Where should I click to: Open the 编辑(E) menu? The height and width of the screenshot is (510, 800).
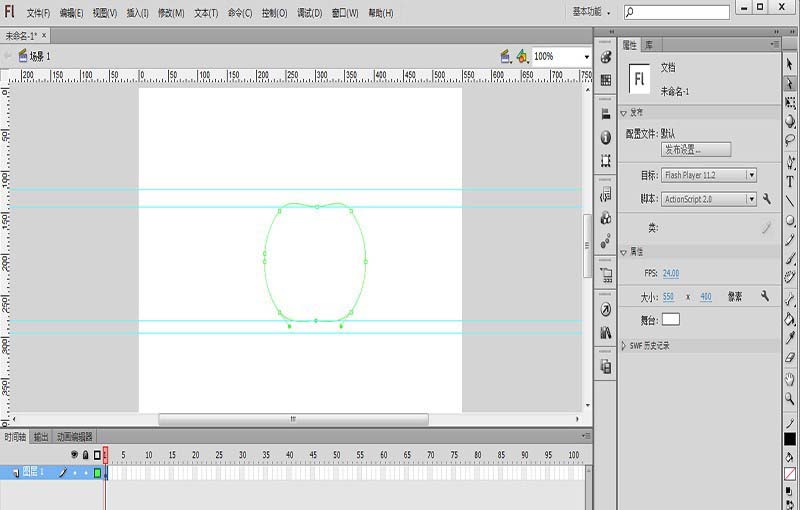point(71,13)
